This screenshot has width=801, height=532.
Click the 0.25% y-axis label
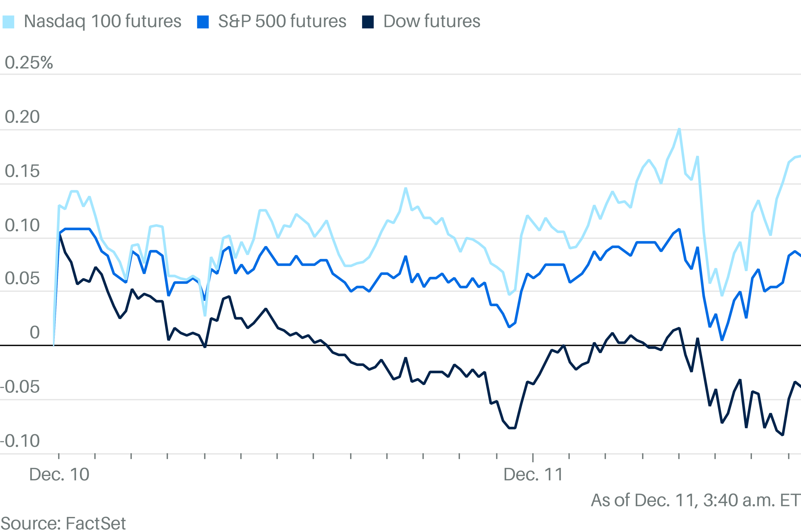click(x=29, y=63)
